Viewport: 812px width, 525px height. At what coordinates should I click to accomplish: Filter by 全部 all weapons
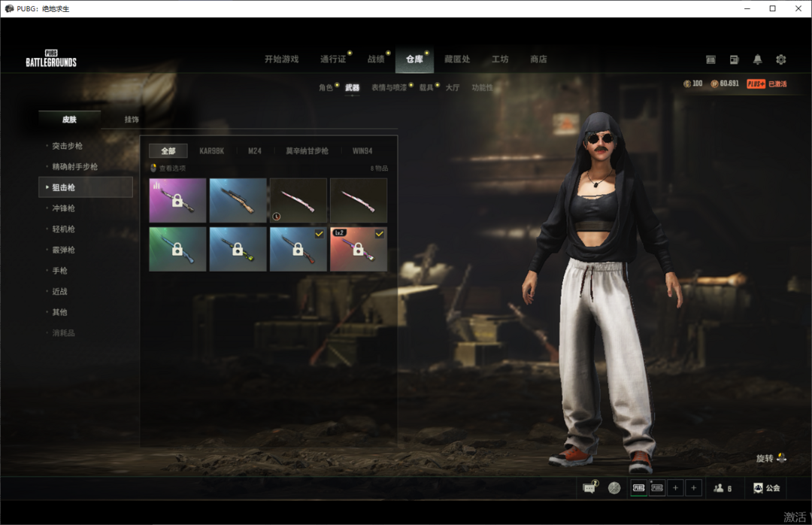pyautogui.click(x=168, y=151)
